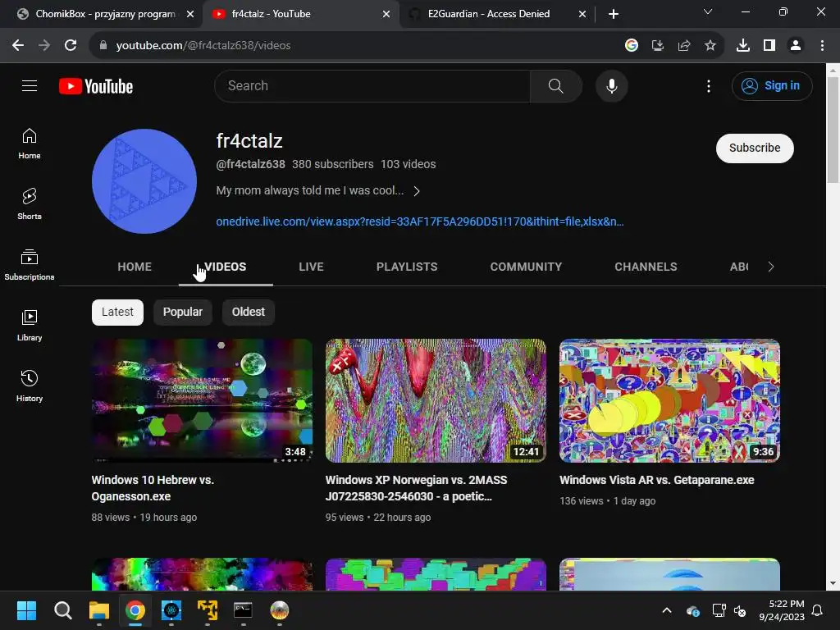Sort videos by Latest
This screenshot has width=840, height=630.
(x=117, y=313)
